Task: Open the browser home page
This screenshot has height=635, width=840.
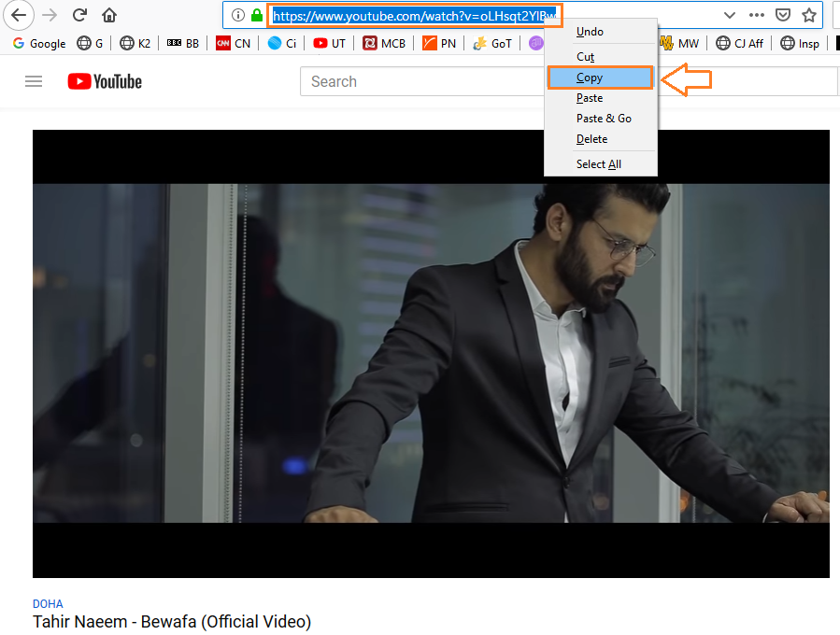Action: tap(109, 15)
